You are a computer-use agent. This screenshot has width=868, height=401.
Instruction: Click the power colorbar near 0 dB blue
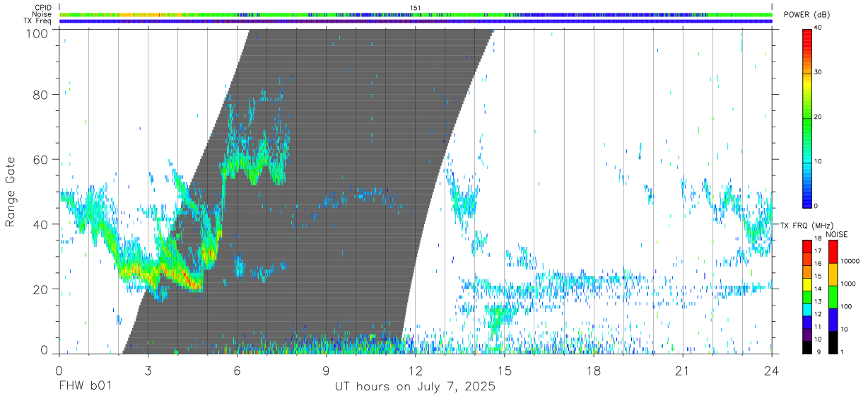coord(807,203)
